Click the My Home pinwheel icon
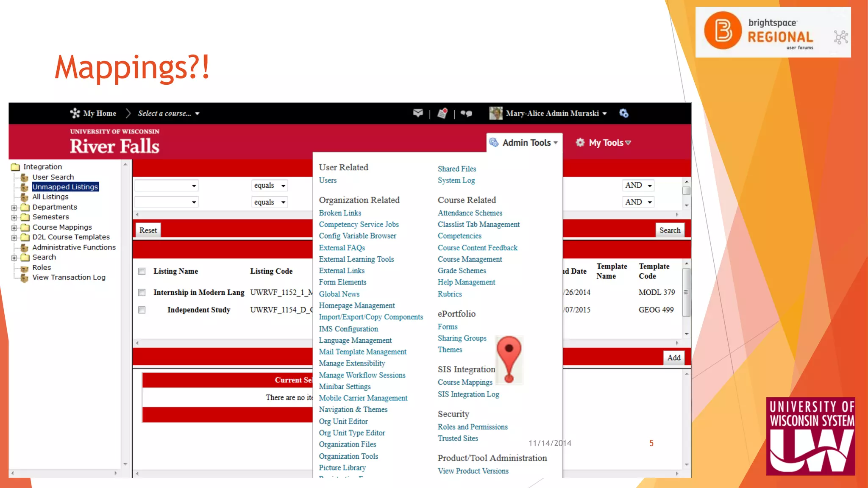This screenshot has height=488, width=868. tap(75, 113)
